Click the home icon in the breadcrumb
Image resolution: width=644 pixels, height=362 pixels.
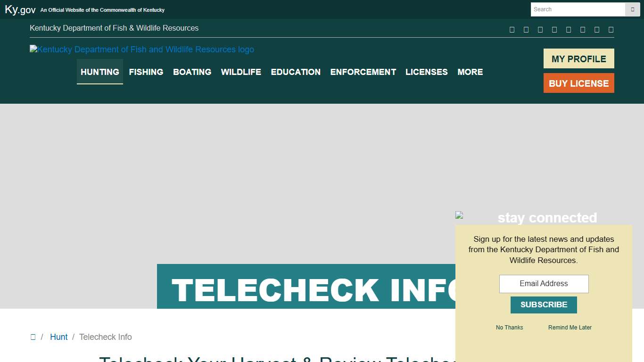tap(33, 337)
